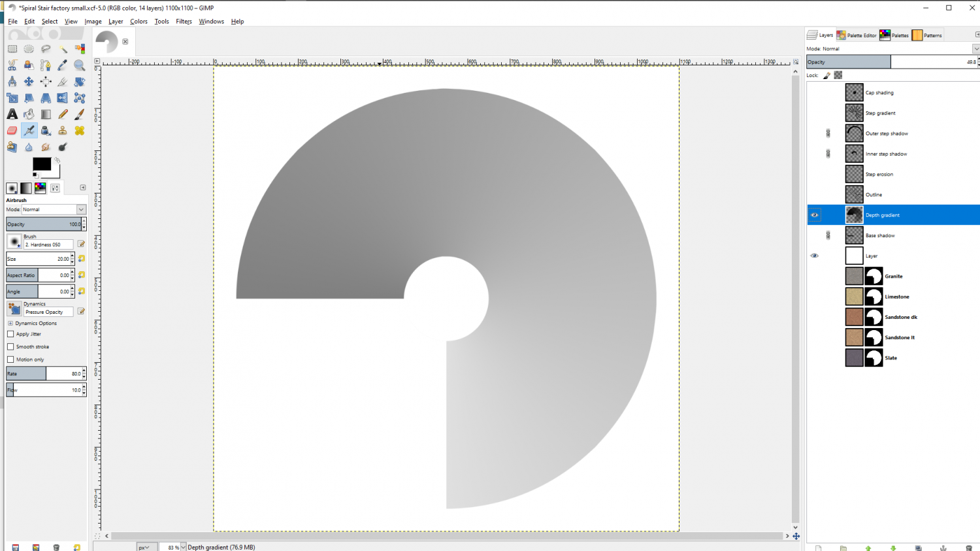Switch to the Patterns tab
This screenshot has height=551, width=980.
tap(927, 35)
